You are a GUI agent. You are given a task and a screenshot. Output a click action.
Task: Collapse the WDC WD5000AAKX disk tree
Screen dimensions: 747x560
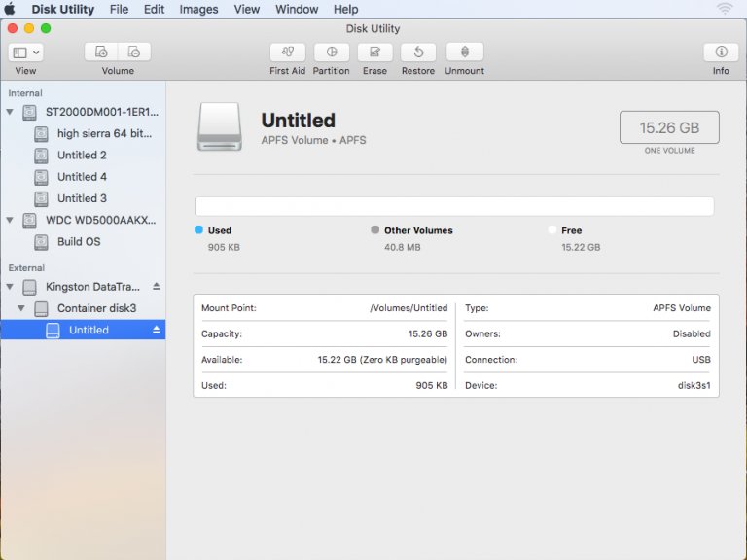coord(10,220)
